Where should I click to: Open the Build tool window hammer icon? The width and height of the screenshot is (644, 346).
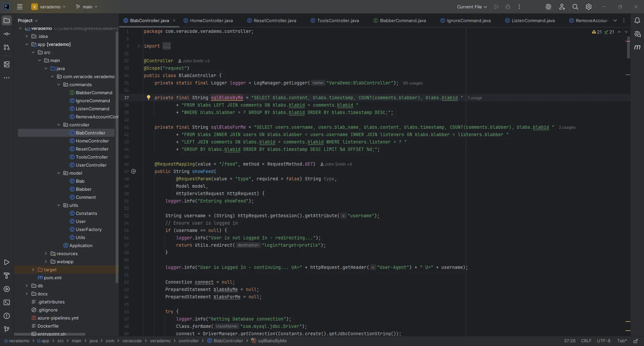tap(7, 276)
